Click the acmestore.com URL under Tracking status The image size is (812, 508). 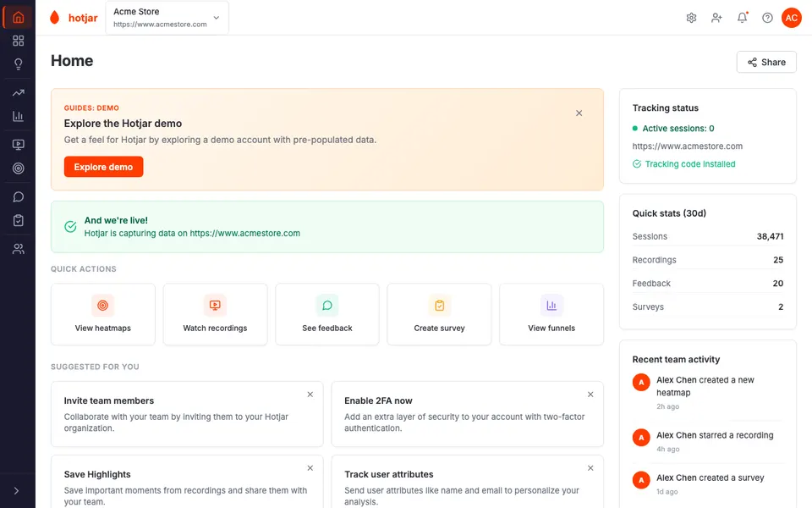[687, 146]
